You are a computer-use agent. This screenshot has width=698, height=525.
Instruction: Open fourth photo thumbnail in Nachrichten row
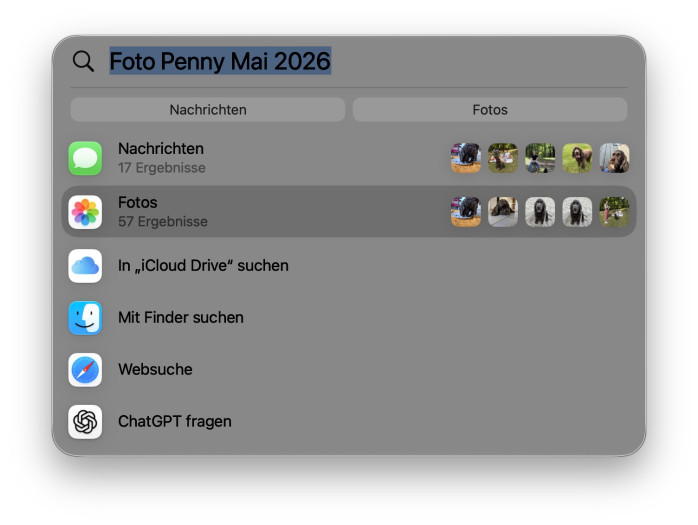[577, 158]
